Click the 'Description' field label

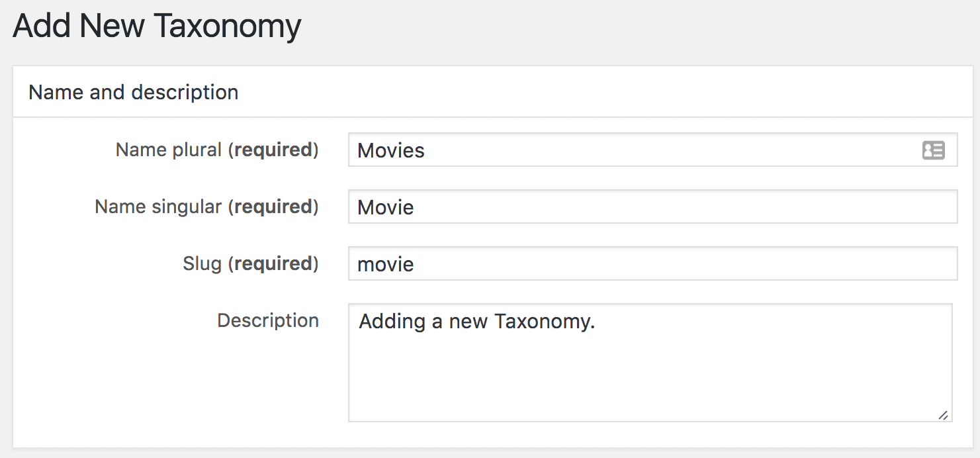pyautogui.click(x=267, y=320)
